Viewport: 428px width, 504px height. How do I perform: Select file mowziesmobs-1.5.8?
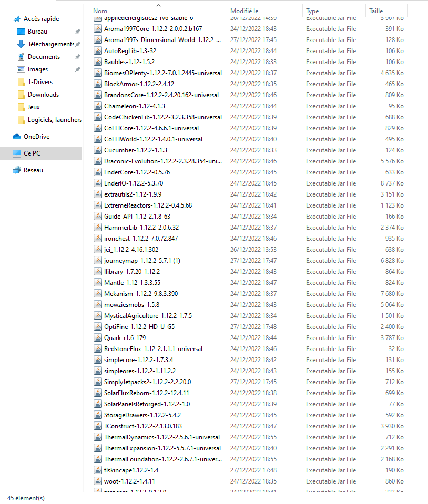[x=132, y=305]
